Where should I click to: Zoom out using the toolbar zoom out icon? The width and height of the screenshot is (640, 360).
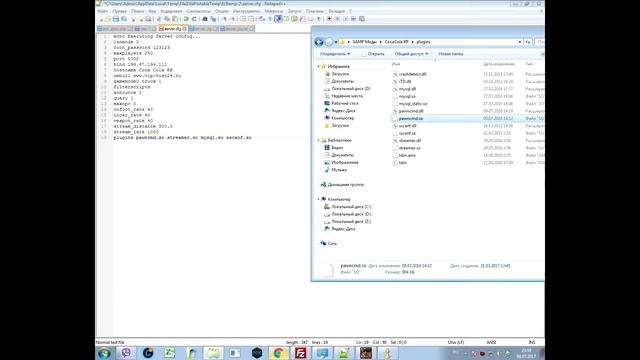click(233, 19)
